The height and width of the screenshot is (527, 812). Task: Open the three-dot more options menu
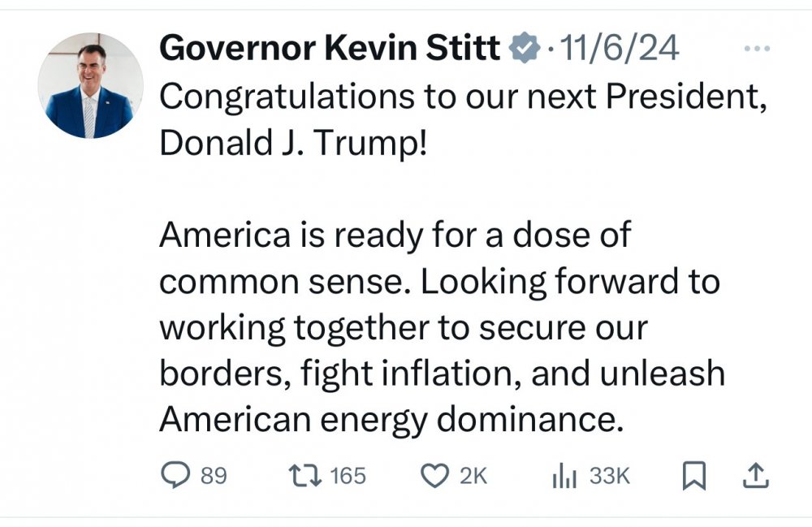coord(756,50)
